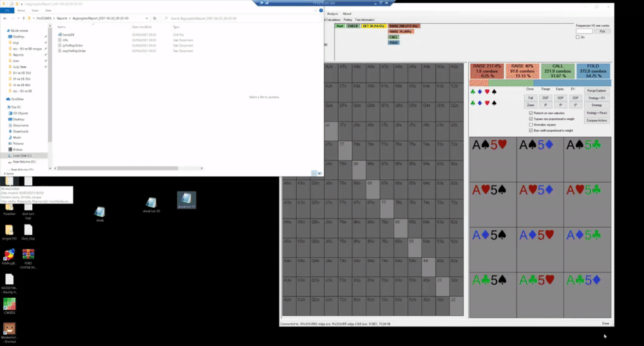Screen dimensions: 644x346
Task: Select the red heart suit icon in lower row
Action: [x=487, y=103]
